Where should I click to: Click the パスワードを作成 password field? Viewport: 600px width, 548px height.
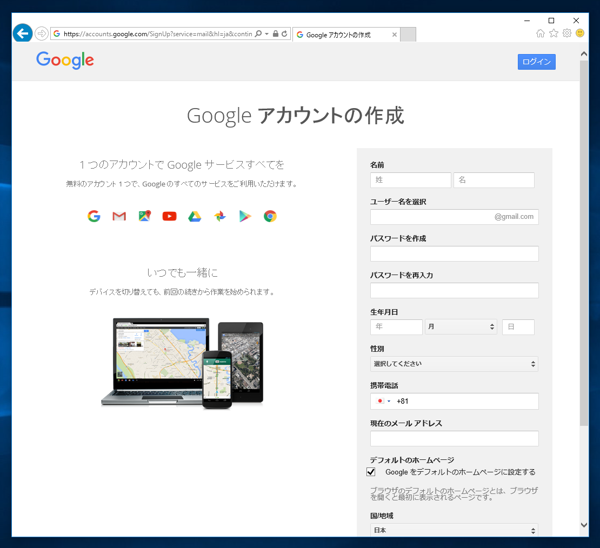click(454, 254)
